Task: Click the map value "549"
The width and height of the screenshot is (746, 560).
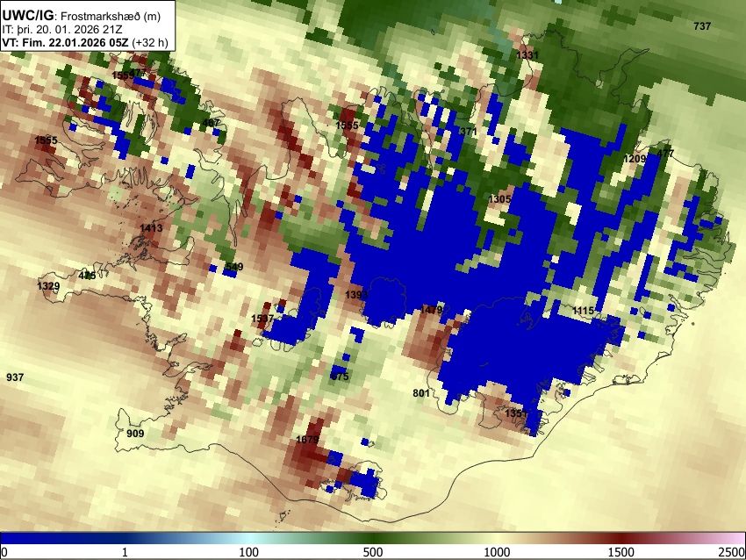Action: [234, 267]
